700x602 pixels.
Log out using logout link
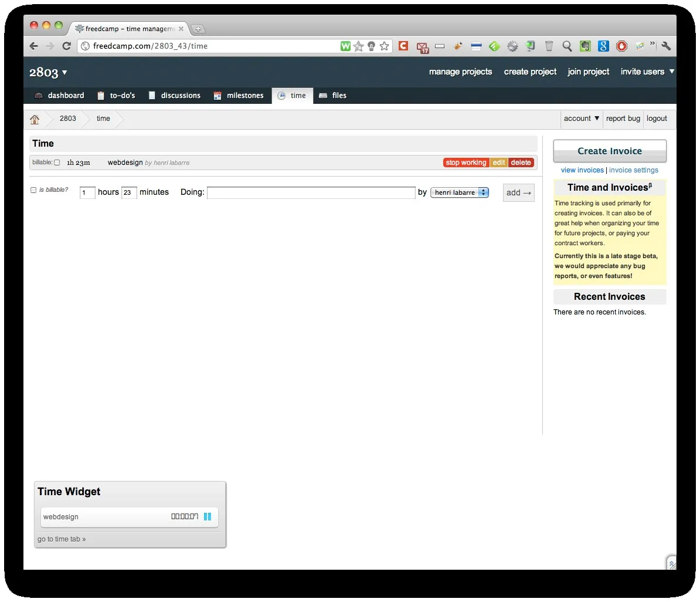tap(656, 119)
